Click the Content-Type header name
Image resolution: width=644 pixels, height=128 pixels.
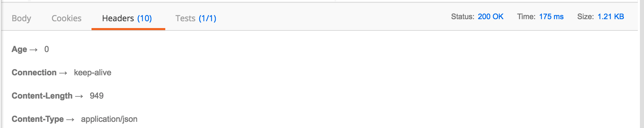pos(38,119)
